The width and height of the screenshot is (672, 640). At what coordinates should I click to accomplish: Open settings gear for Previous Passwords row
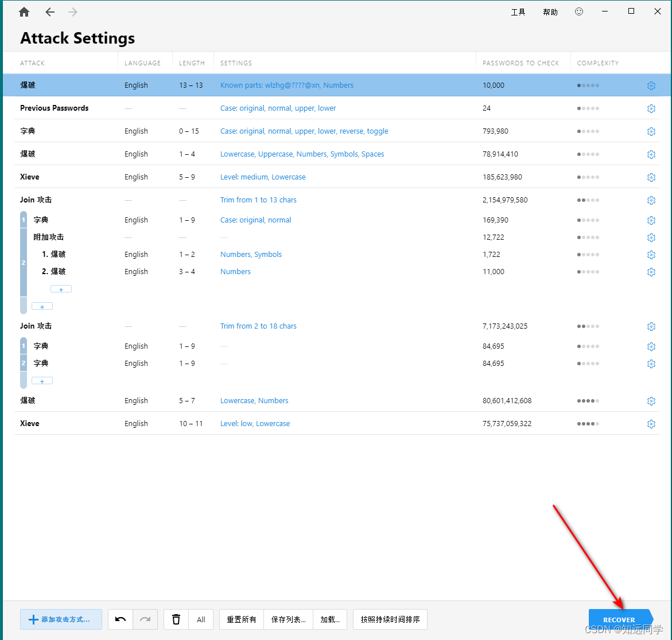point(651,108)
